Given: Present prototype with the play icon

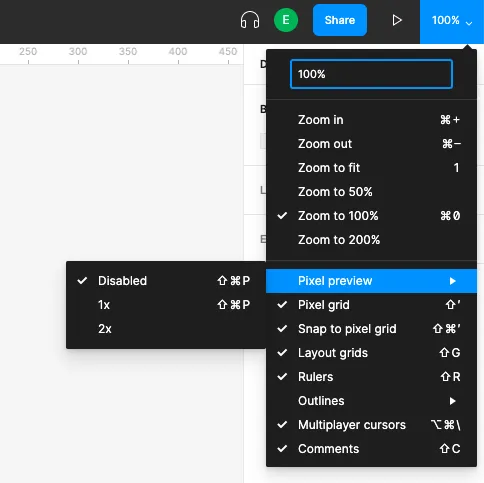Looking at the screenshot, I should click(x=397, y=20).
